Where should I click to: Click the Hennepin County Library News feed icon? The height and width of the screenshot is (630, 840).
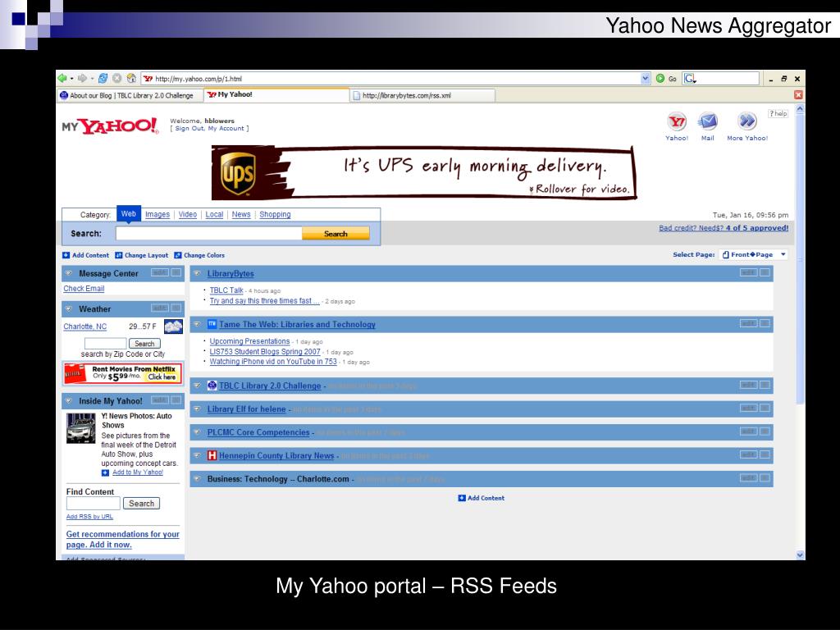(212, 455)
